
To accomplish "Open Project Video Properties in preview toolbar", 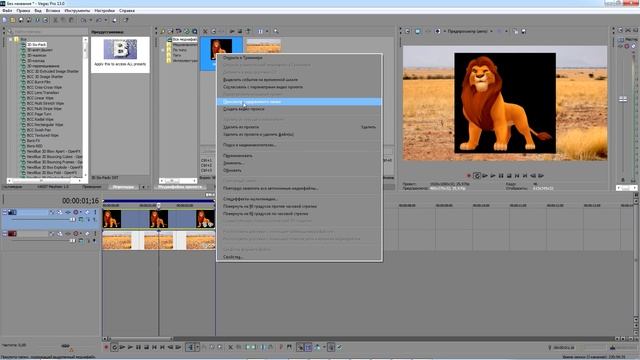I will [407, 31].
